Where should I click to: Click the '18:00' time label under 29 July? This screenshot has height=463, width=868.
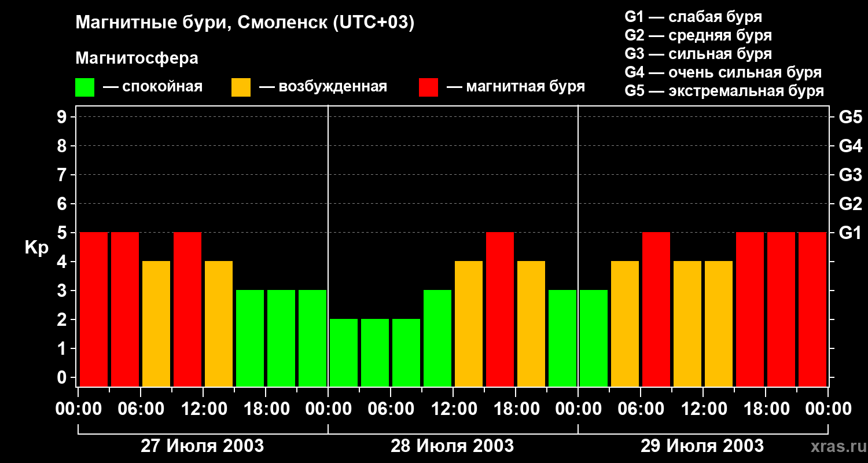[766, 409]
